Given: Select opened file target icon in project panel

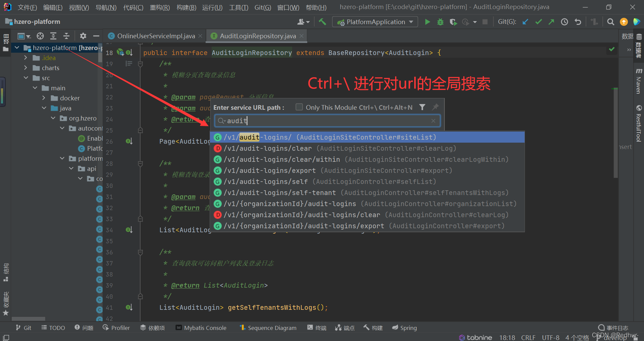Looking at the screenshot, I should pos(40,36).
